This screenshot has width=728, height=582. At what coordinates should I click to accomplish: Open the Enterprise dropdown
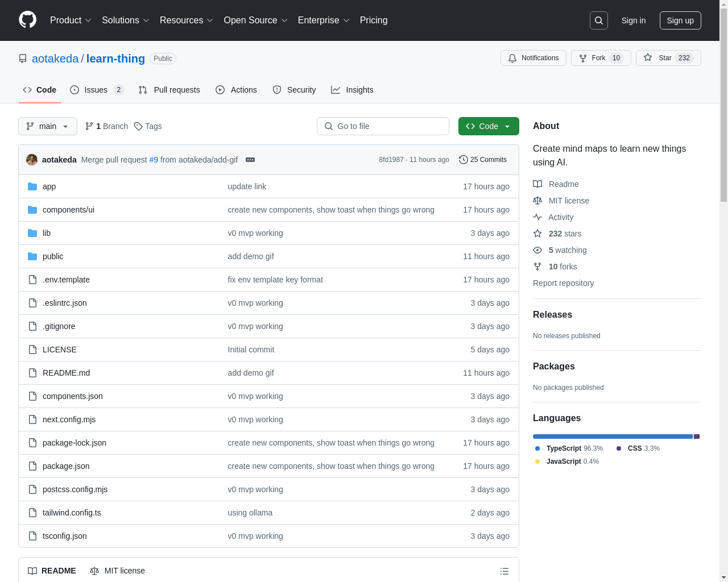[x=324, y=20]
